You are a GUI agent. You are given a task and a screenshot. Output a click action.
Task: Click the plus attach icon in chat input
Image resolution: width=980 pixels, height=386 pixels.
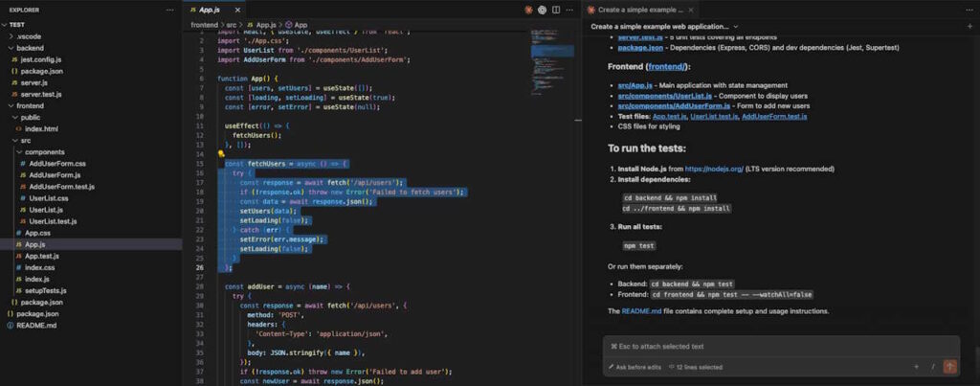click(916, 367)
